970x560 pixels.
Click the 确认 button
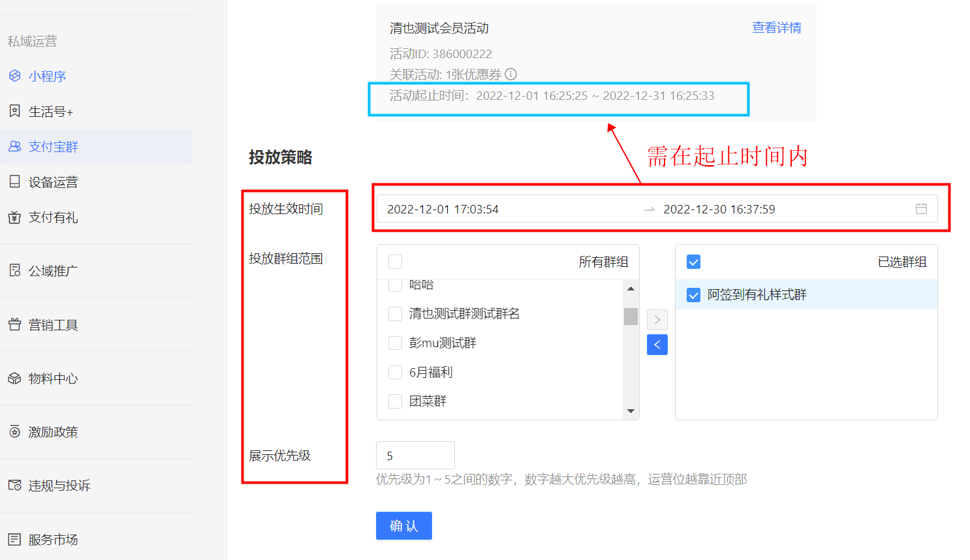click(403, 526)
